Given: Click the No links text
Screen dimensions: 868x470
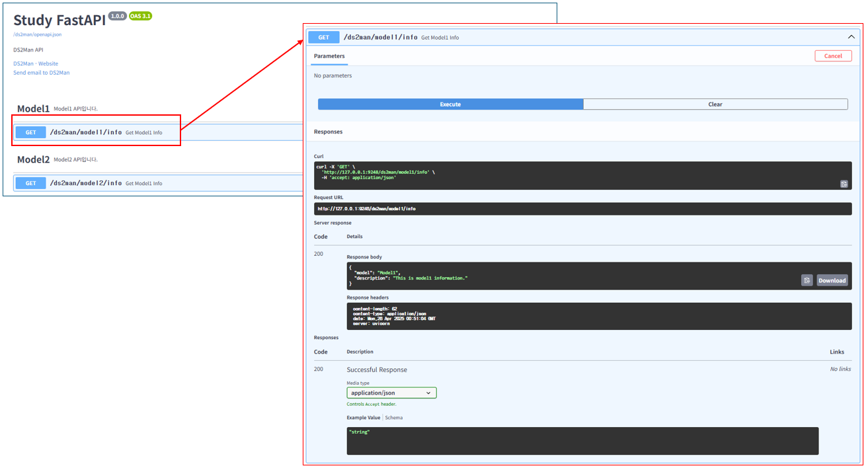Looking at the screenshot, I should pyautogui.click(x=840, y=369).
